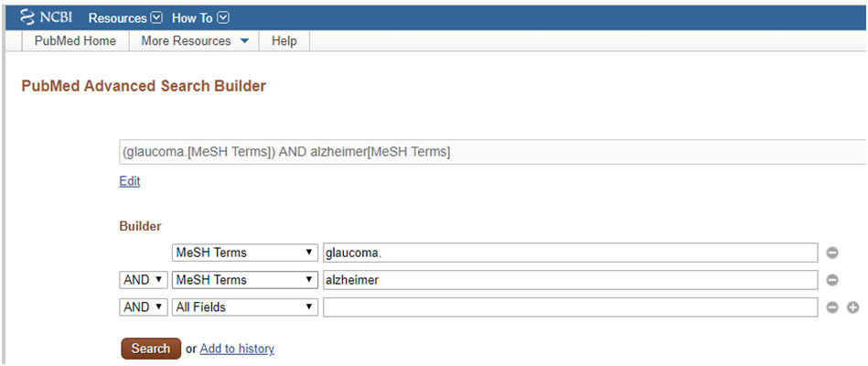
Task: Open the All Fields selector dropdown
Action: [245, 307]
